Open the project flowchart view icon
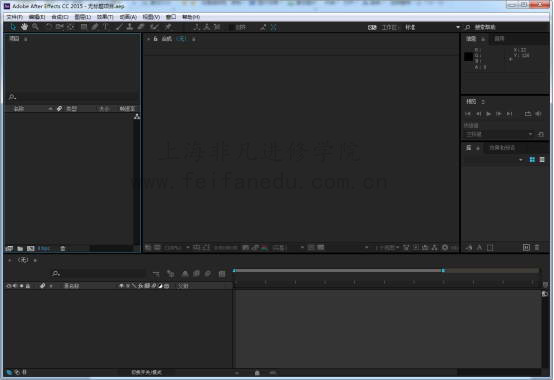The width and height of the screenshot is (554, 380). point(137,117)
